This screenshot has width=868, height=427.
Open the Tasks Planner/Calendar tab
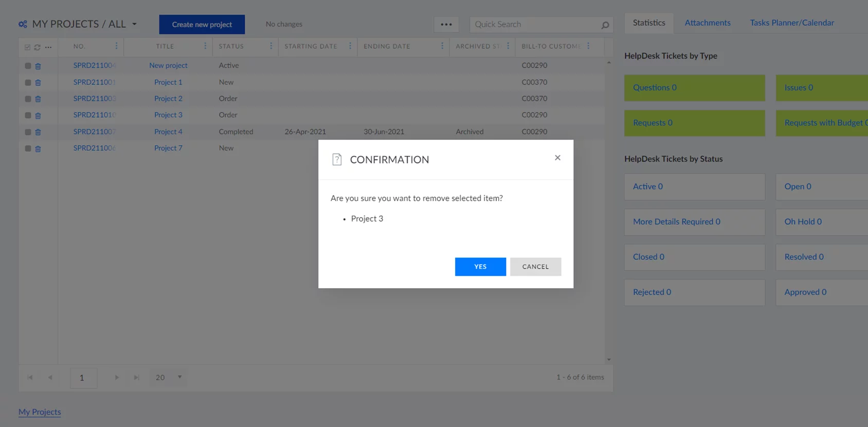tap(791, 23)
